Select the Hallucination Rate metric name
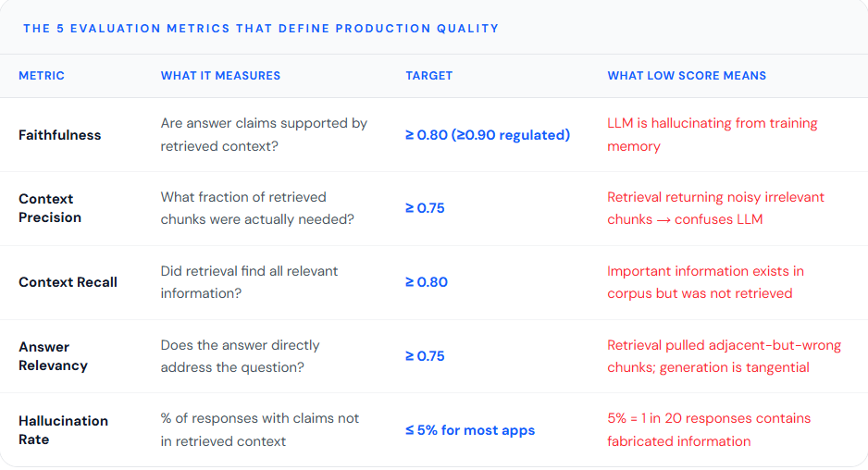The height and width of the screenshot is (470, 868). (x=63, y=430)
